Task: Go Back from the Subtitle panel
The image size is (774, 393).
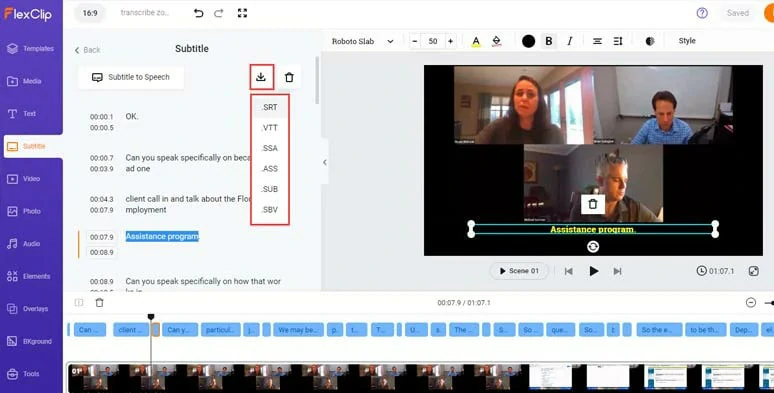Action: [87, 50]
